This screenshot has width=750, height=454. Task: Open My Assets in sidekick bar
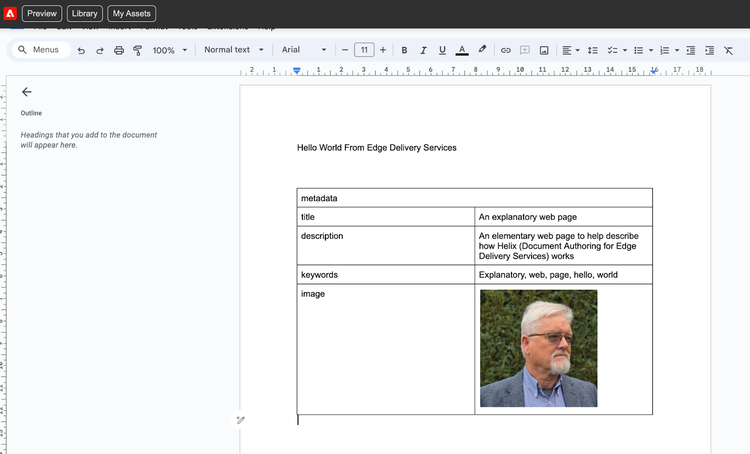131,13
